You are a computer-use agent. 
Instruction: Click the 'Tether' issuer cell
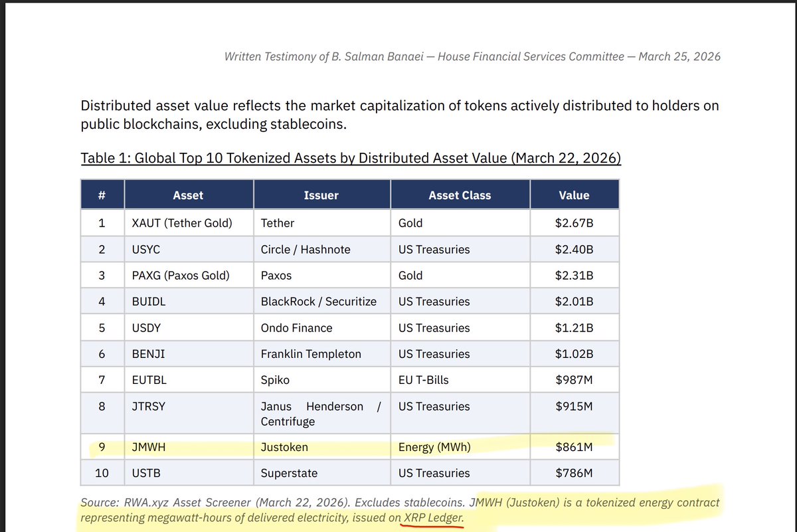pos(321,223)
